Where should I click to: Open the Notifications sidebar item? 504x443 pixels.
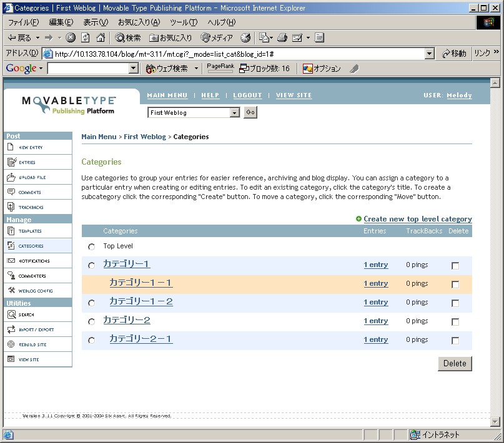[x=38, y=261]
